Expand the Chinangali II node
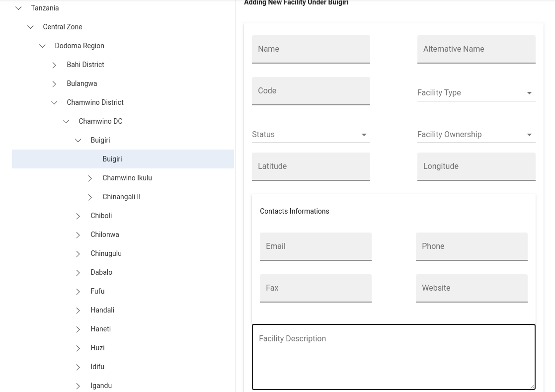This screenshot has height=392, width=555. (x=90, y=197)
